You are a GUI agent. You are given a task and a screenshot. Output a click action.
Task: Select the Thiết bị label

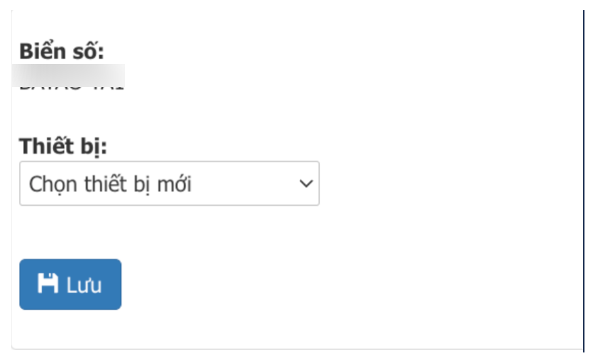[x=63, y=147]
